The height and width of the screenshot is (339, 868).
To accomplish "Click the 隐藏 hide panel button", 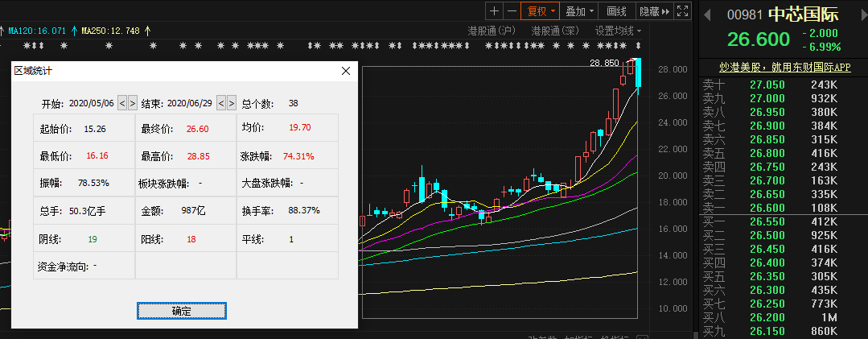I will click(654, 11).
